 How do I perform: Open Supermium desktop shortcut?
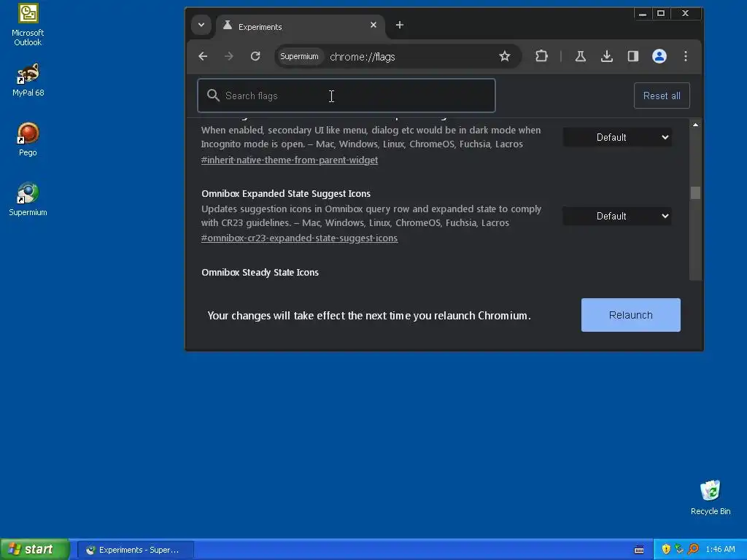28,199
